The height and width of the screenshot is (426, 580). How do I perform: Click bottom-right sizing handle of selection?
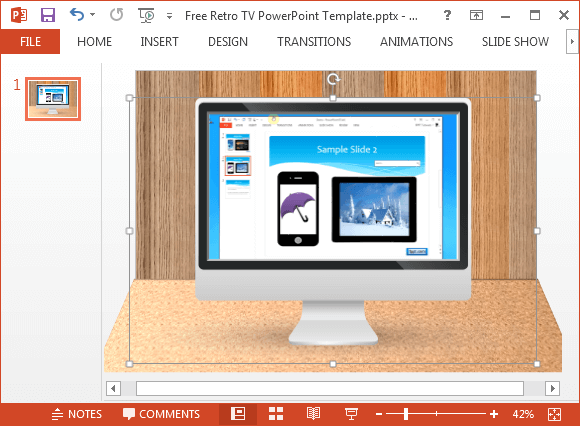pos(537,364)
